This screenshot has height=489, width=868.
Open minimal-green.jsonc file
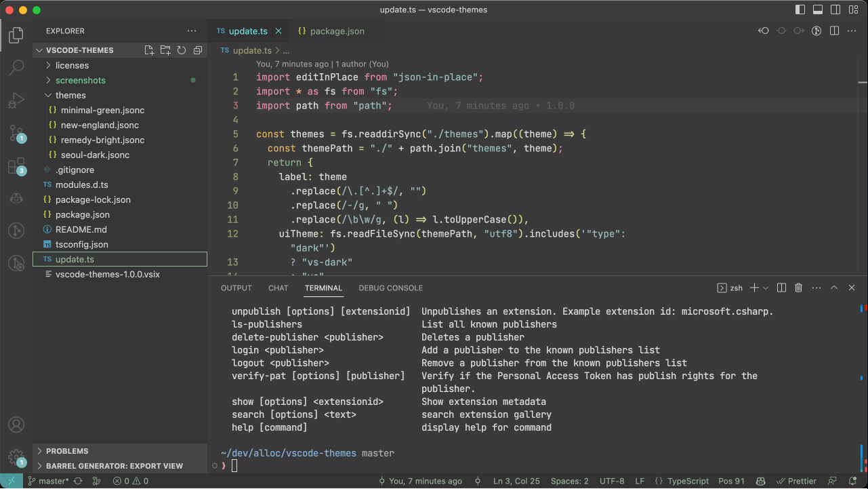pyautogui.click(x=120, y=111)
